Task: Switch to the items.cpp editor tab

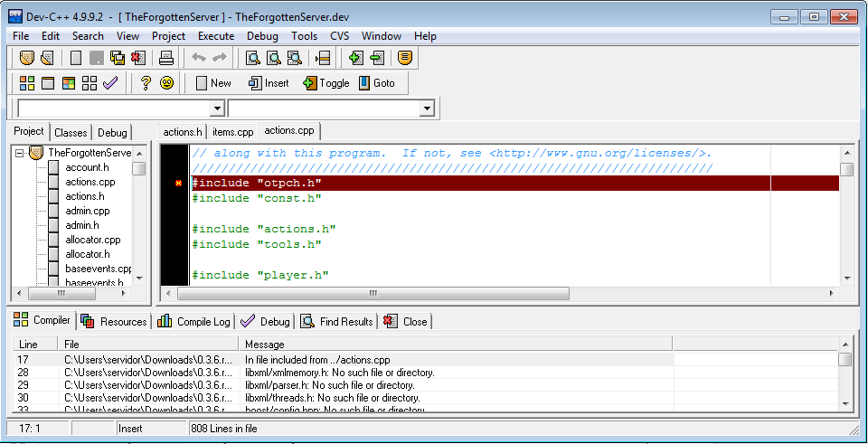Action: (233, 132)
